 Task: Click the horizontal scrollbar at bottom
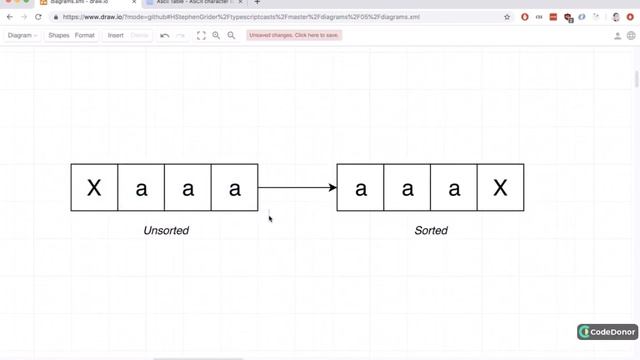(x=198, y=359)
